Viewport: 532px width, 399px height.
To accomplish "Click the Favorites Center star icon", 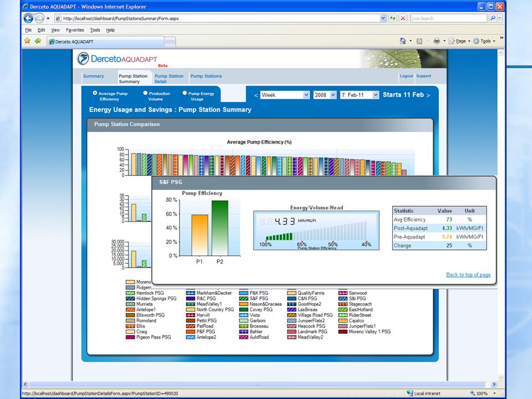I will (28, 41).
